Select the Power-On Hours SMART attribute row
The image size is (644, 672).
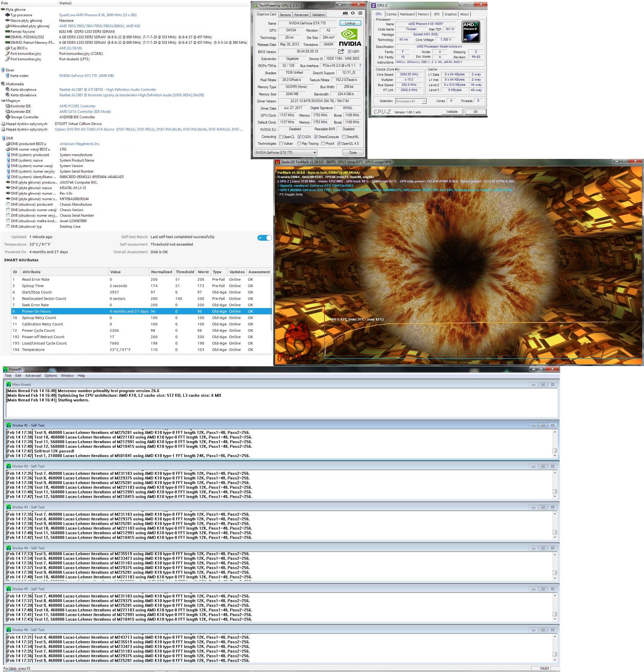tap(141, 311)
